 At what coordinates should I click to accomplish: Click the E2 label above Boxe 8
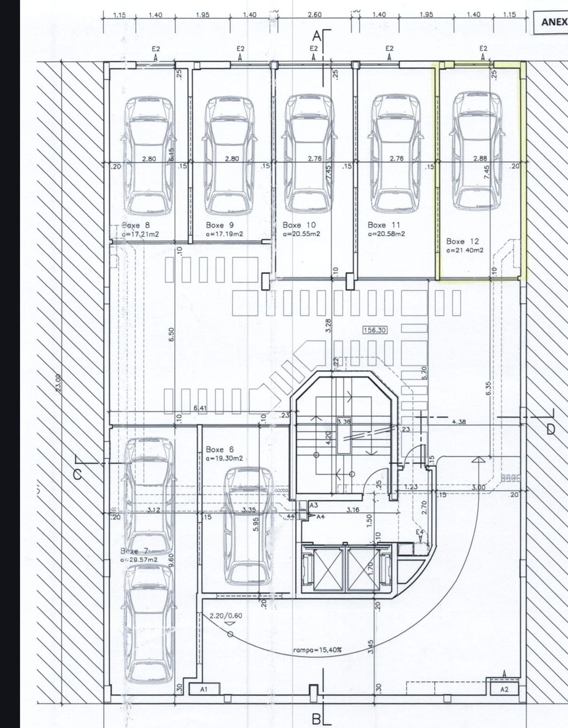click(156, 49)
